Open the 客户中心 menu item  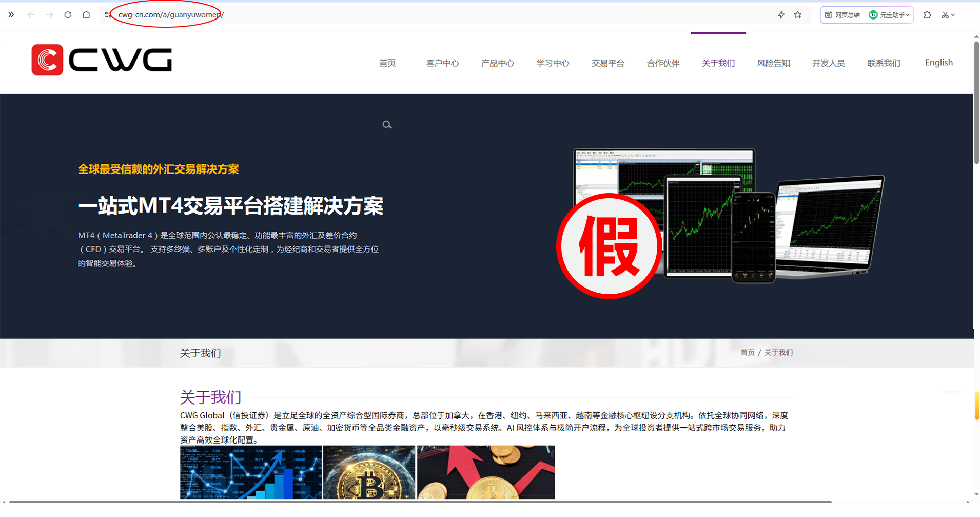click(x=442, y=63)
